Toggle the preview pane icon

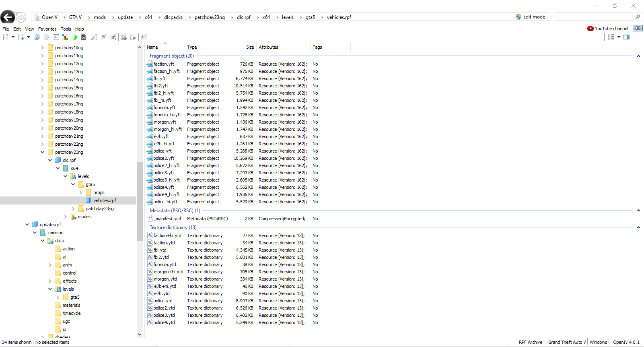tap(626, 37)
